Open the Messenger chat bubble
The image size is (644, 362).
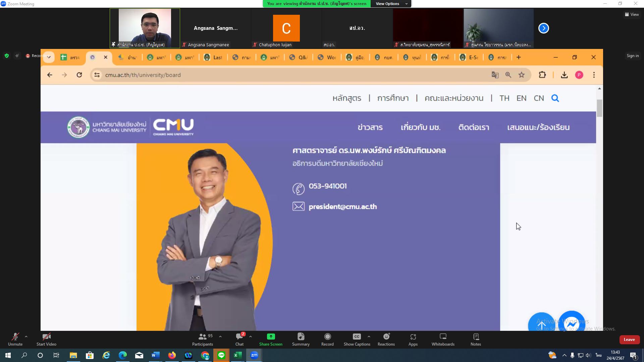(x=572, y=322)
